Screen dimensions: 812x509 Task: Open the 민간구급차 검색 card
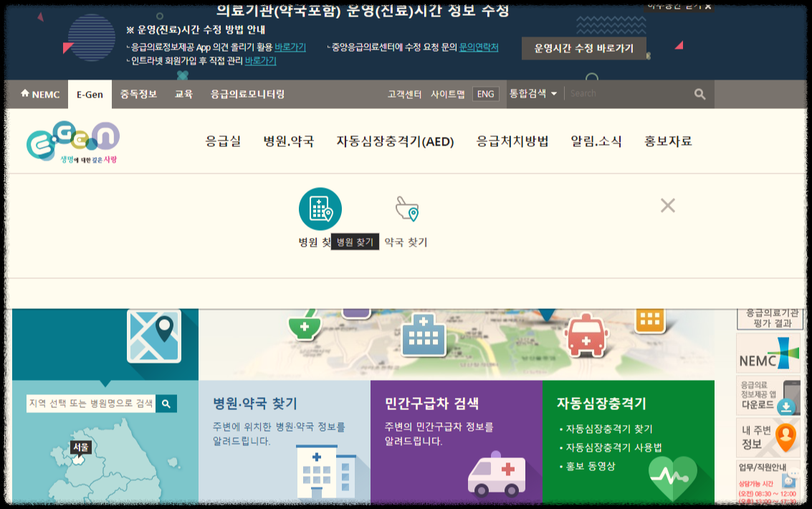coord(457,442)
